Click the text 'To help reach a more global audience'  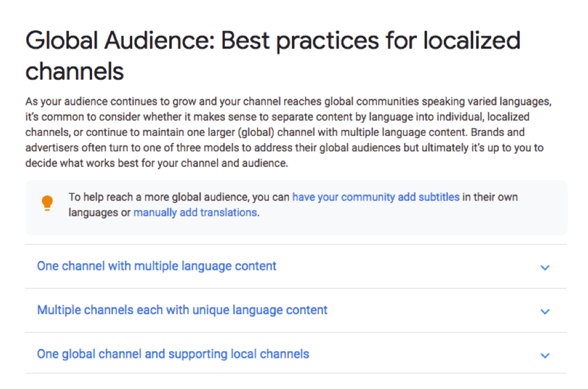coord(159,197)
